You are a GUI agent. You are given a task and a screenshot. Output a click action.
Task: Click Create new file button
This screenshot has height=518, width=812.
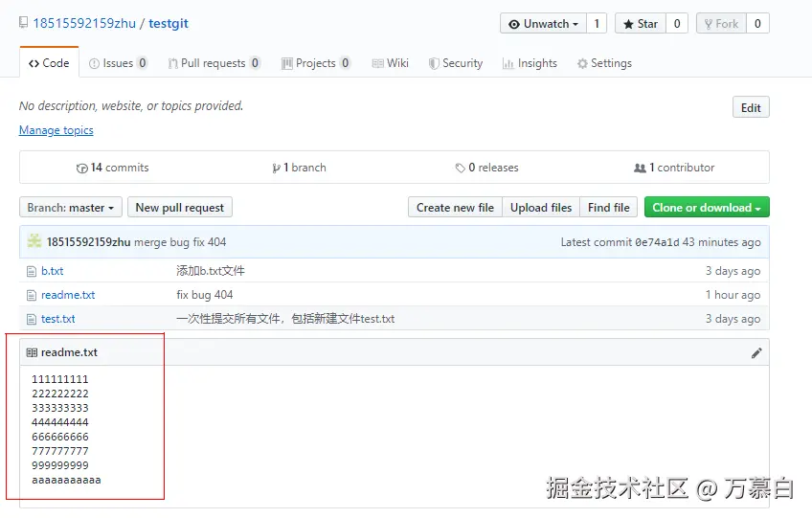455,207
